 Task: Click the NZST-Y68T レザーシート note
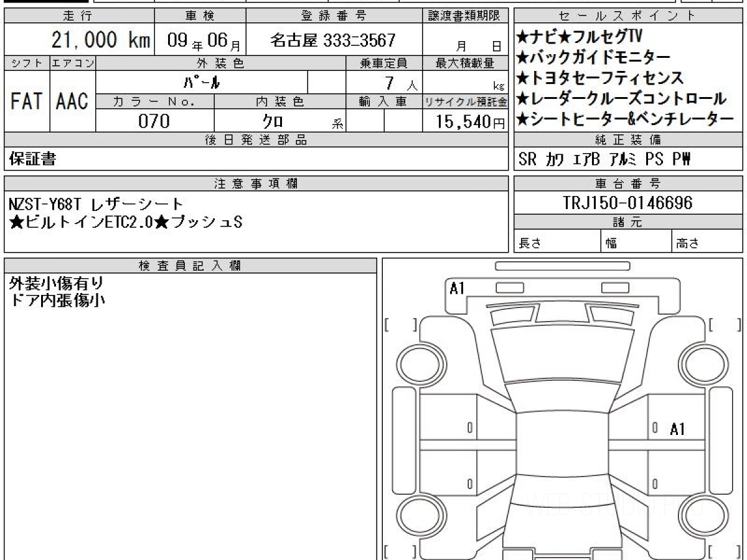[96, 203]
